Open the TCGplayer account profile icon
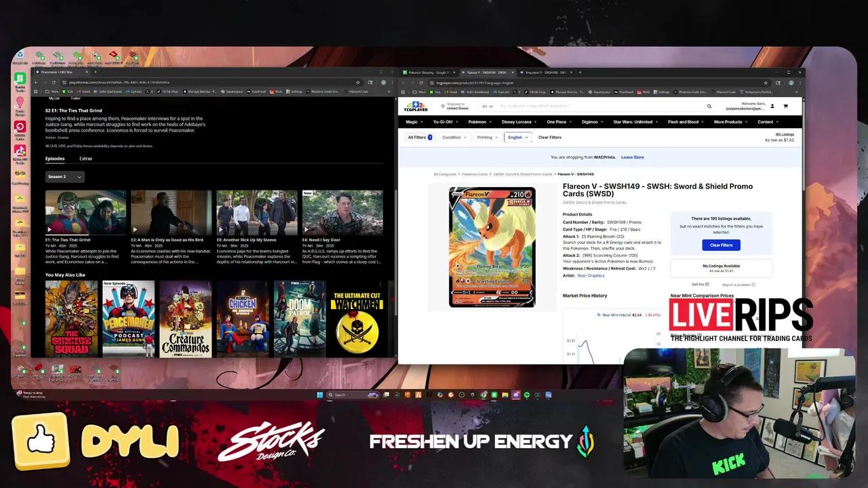The image size is (868, 488). 772,106
